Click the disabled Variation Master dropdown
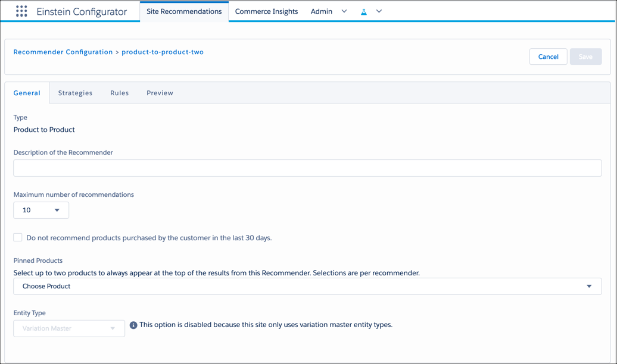 69,329
